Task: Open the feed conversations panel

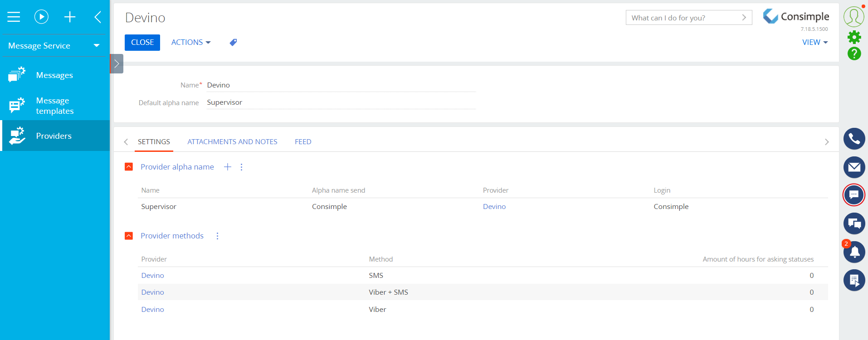Action: point(854,223)
